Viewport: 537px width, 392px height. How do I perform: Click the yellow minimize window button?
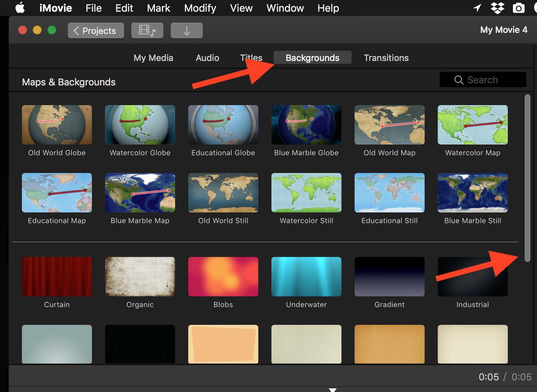(x=37, y=30)
